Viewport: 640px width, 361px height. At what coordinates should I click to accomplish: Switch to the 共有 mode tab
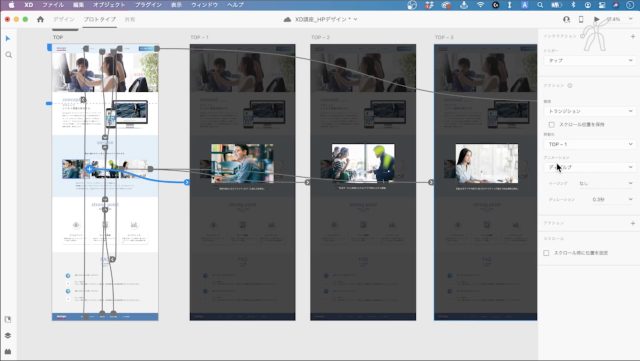pos(130,19)
